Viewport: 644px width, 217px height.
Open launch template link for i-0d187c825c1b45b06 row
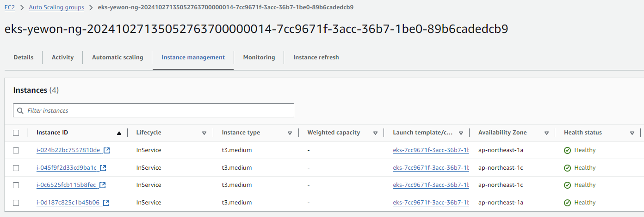click(x=431, y=203)
